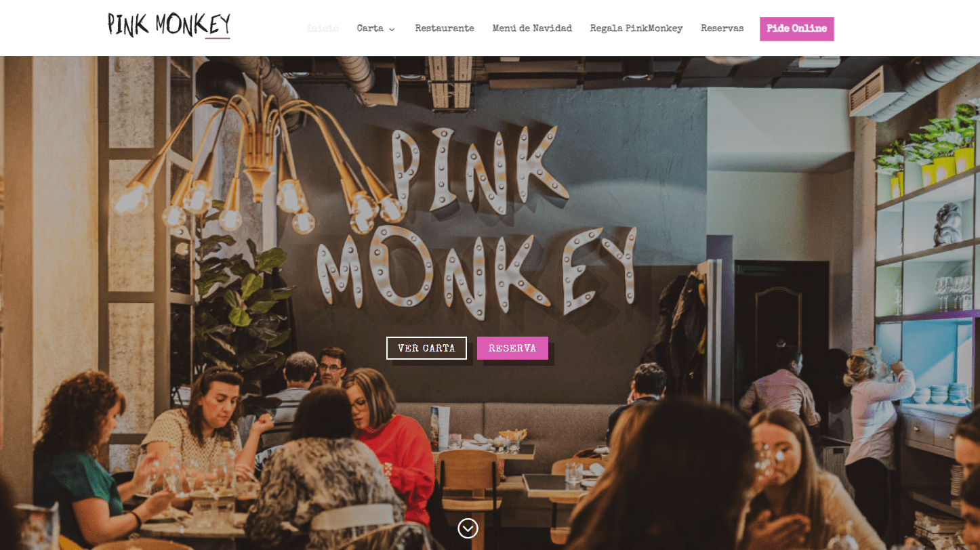
Task: Go to the Inicio nav link
Action: [x=323, y=28]
